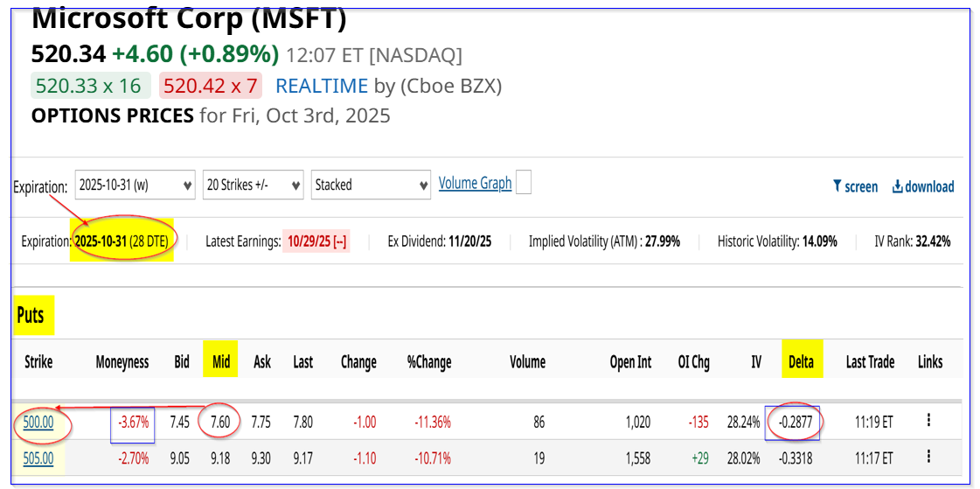Open the Stacked view dropdown
Screen dimensions: 980x489
[x=371, y=185]
